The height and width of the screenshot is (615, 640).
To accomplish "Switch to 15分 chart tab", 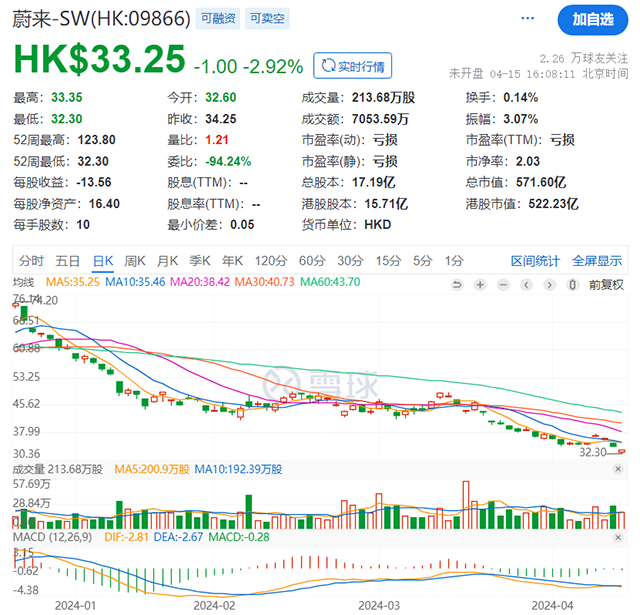I will [389, 260].
